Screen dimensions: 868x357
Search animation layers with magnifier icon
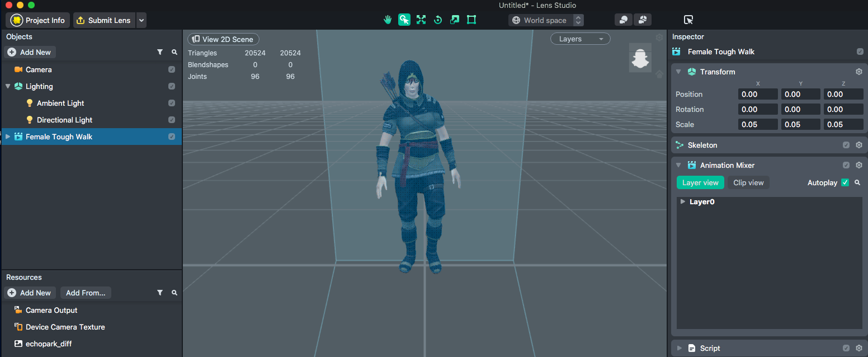[857, 182]
